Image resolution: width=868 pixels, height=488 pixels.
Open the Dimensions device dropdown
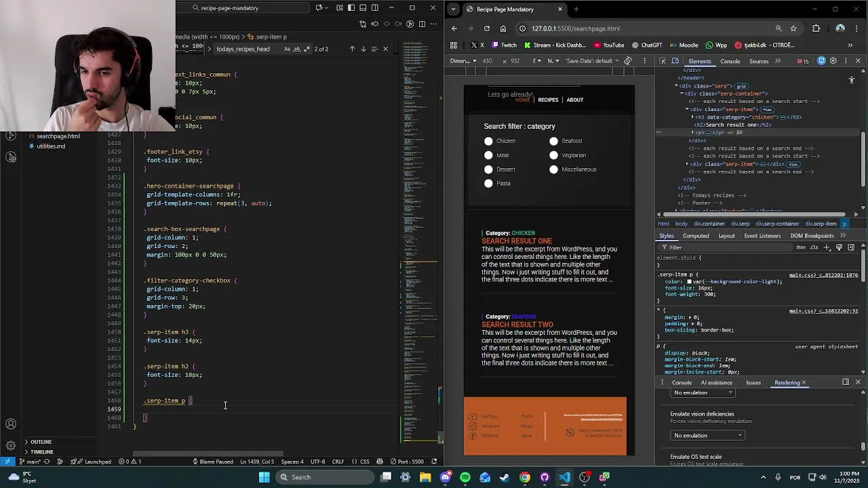pyautogui.click(x=462, y=61)
